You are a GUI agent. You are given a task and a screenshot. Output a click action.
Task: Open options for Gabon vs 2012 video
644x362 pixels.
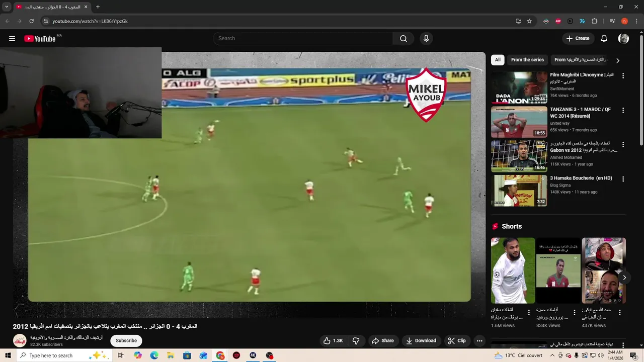tap(623, 144)
